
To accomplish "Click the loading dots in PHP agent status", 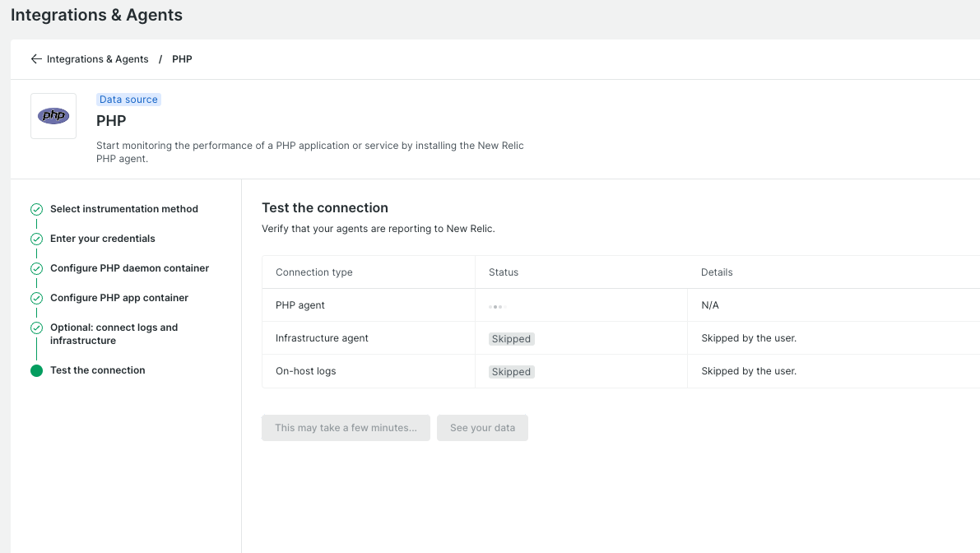I will 496,307.
